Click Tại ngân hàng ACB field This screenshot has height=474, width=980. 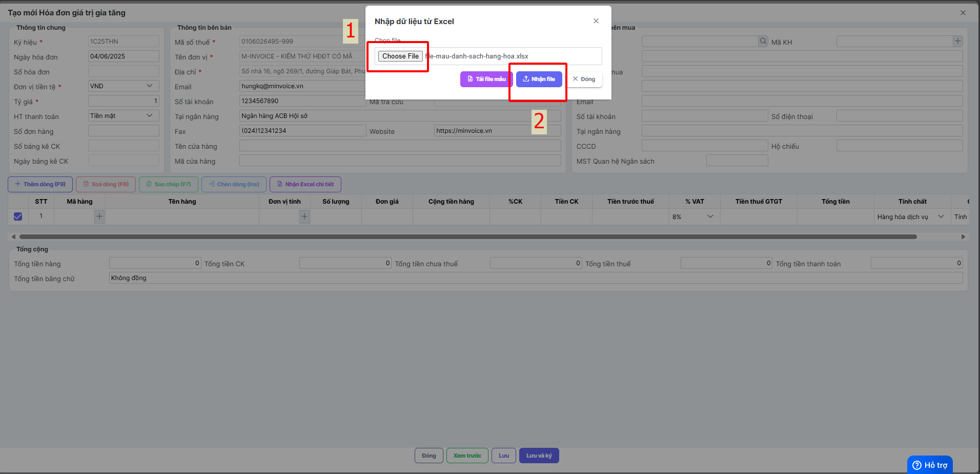[400, 115]
